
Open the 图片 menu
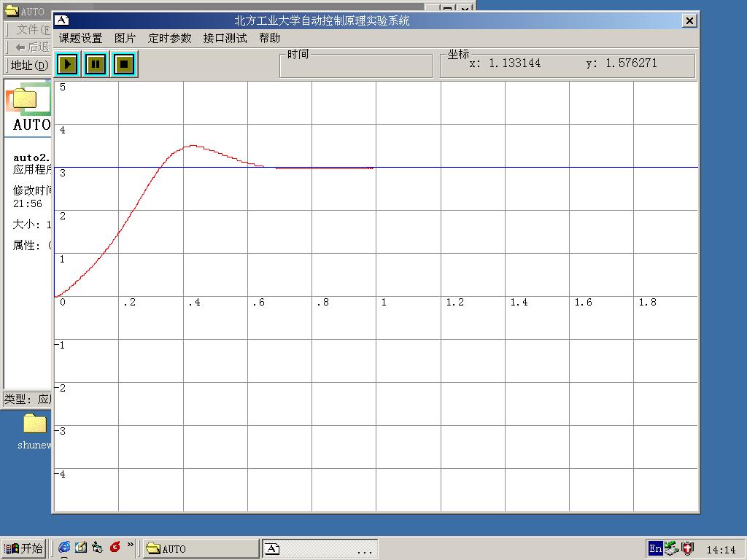coord(125,38)
